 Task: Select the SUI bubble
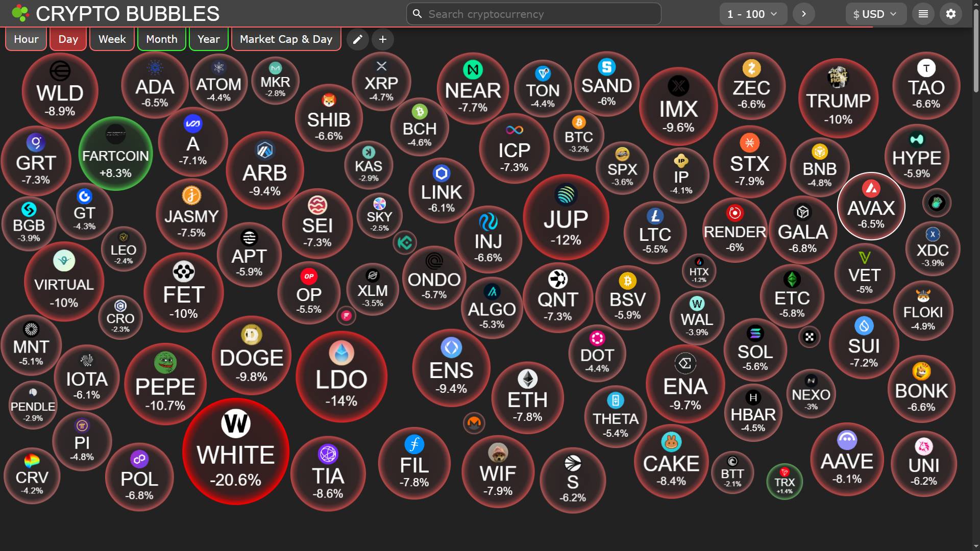click(x=864, y=344)
